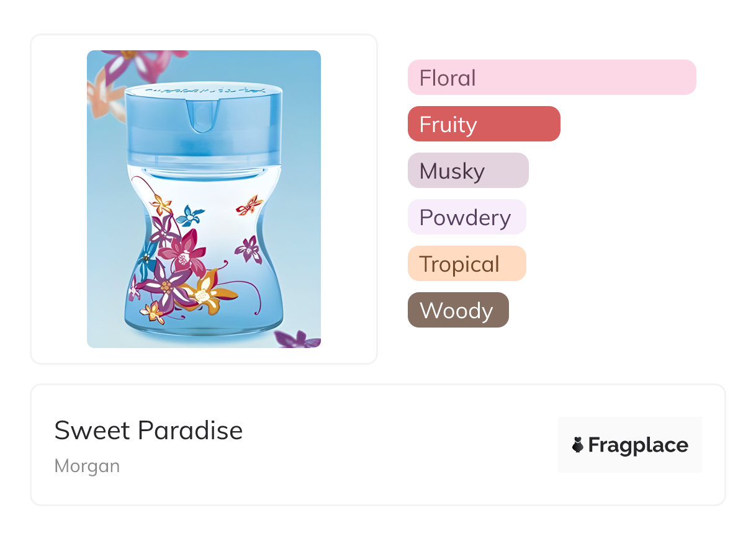Click the small blue flower on the bottle
756x536 pixels.
pos(189,217)
